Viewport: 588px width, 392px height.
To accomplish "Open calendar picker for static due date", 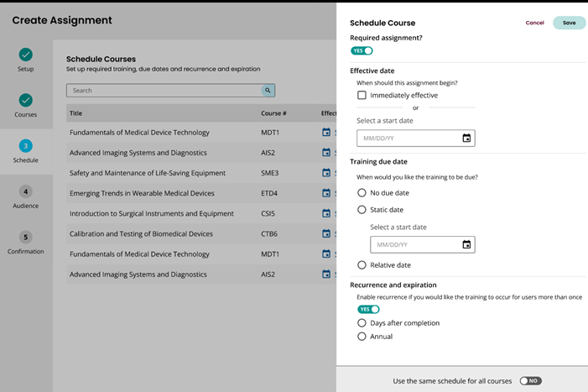I will click(x=466, y=245).
